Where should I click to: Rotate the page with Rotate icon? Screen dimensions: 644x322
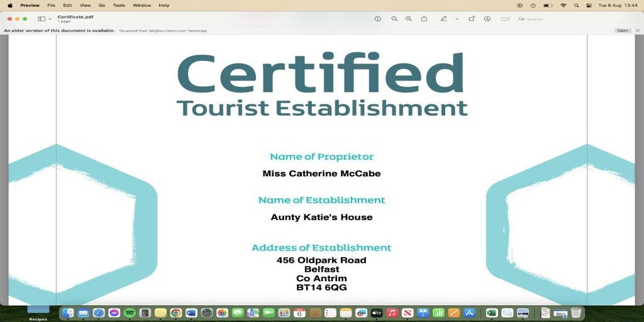pyautogui.click(x=472, y=19)
